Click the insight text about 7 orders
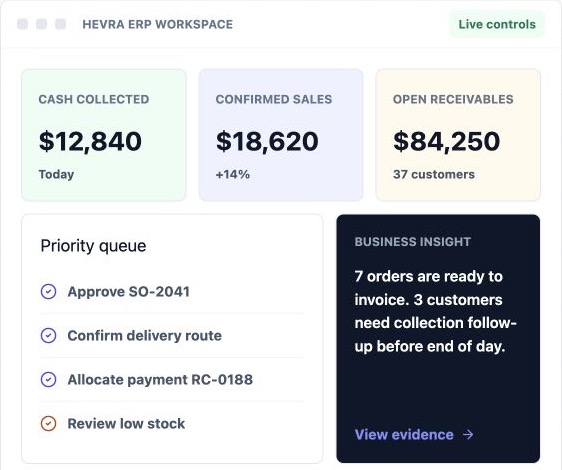Screen dimensions: 562x470 click(435, 311)
